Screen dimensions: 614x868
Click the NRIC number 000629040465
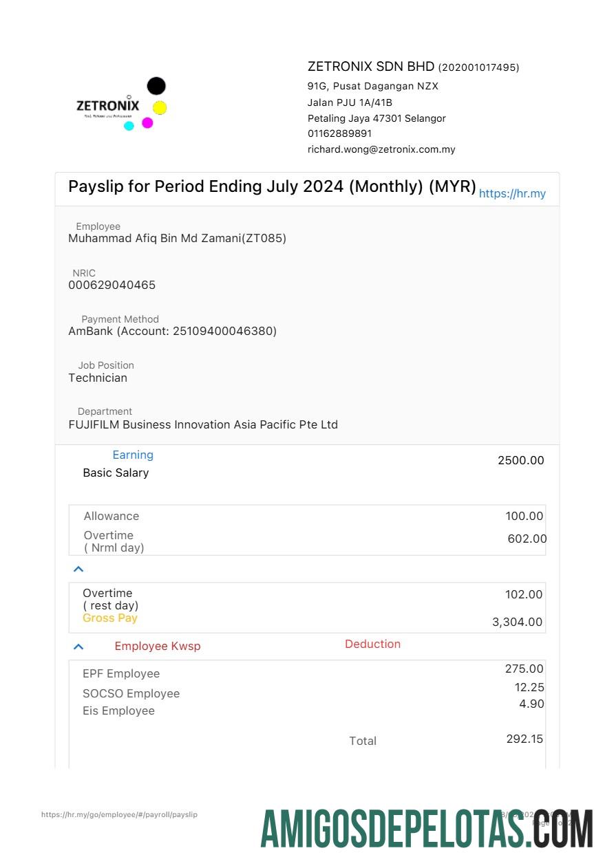tap(112, 285)
